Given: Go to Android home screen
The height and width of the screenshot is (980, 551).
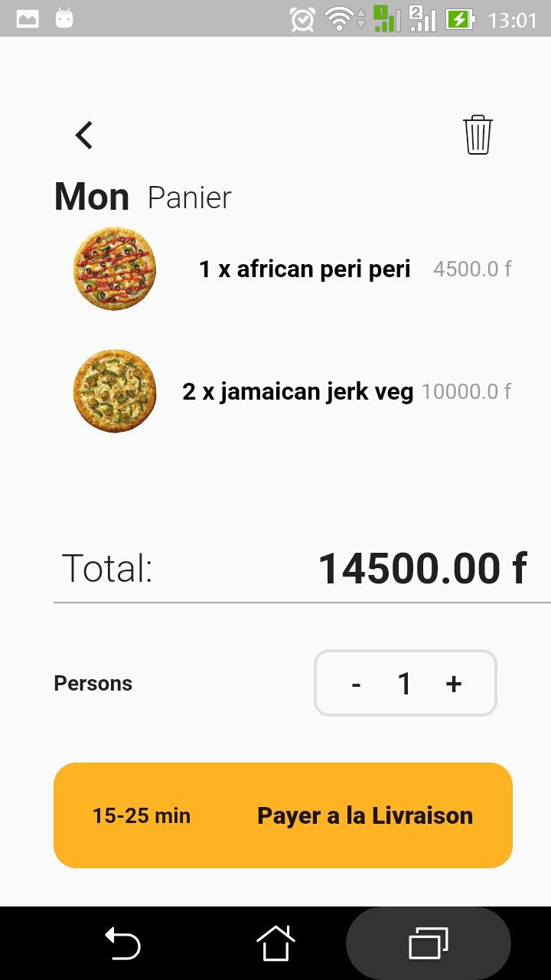Looking at the screenshot, I should pyautogui.click(x=275, y=942).
